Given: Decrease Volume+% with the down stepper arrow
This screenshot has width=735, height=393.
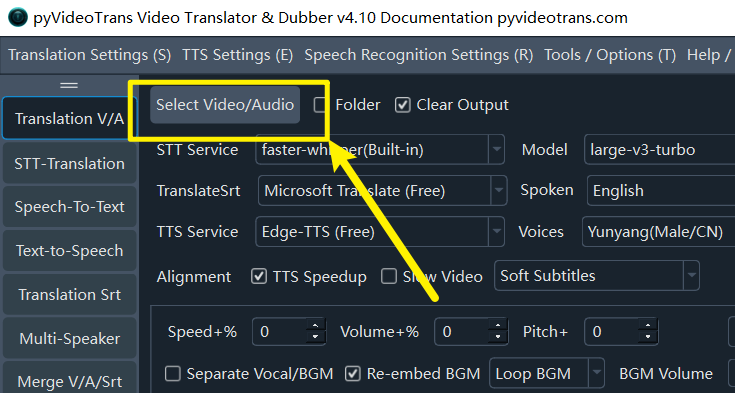Looking at the screenshot, I should (498, 337).
